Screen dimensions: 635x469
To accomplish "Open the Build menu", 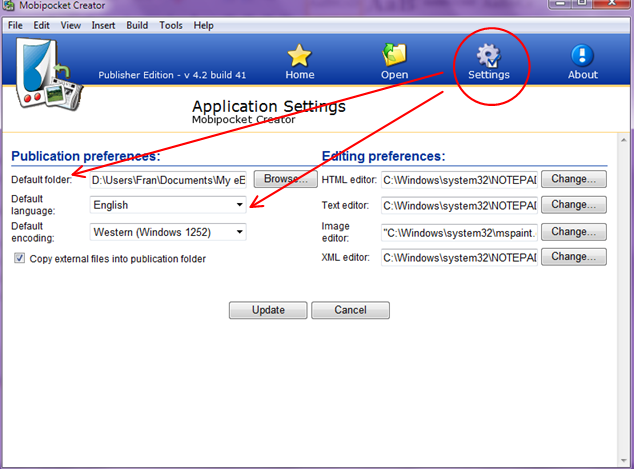I will pyautogui.click(x=137, y=26).
